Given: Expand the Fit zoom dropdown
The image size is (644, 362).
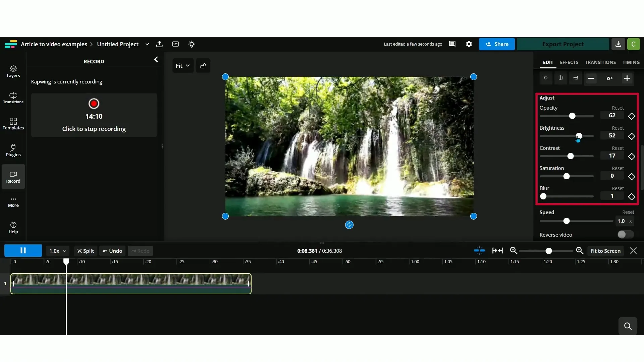Looking at the screenshot, I should click(183, 66).
